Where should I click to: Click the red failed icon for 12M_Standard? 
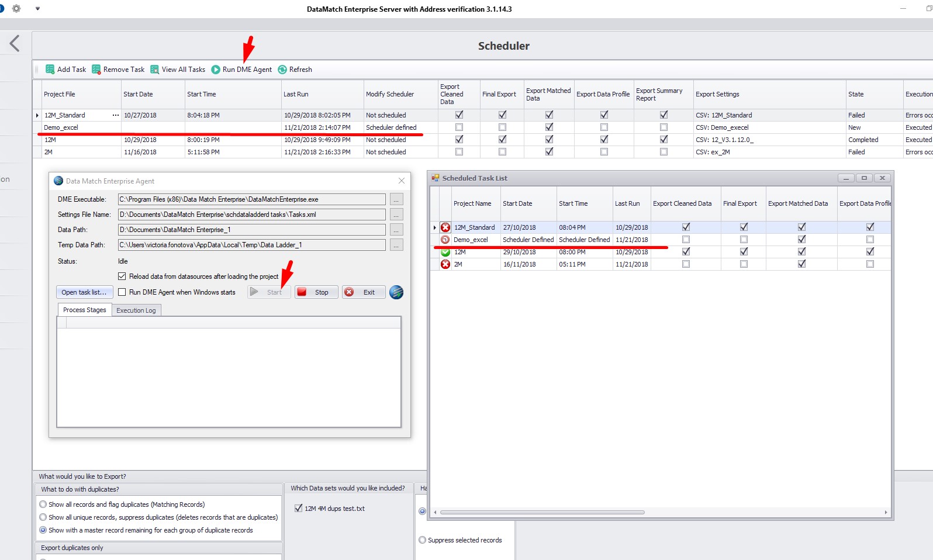[445, 227]
